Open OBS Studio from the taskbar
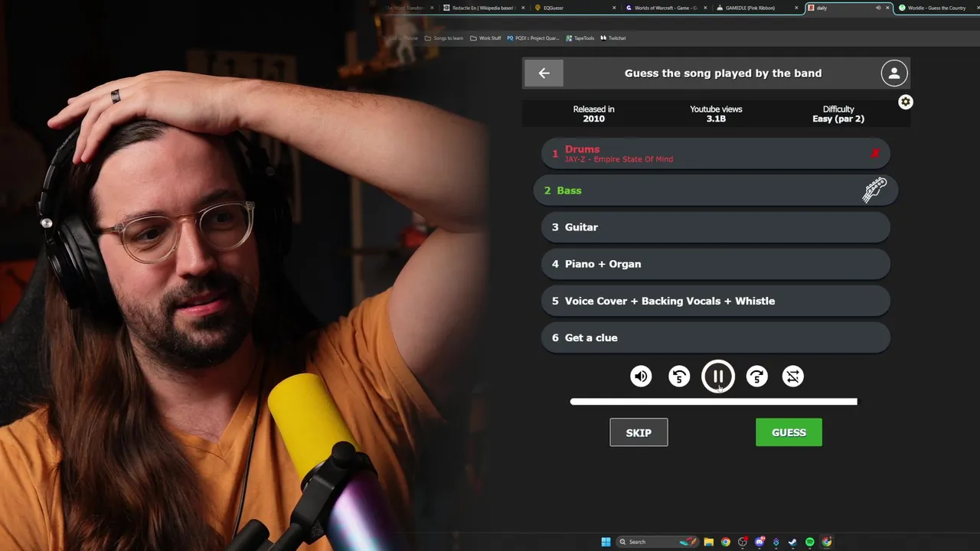The height and width of the screenshot is (551, 980). (743, 542)
